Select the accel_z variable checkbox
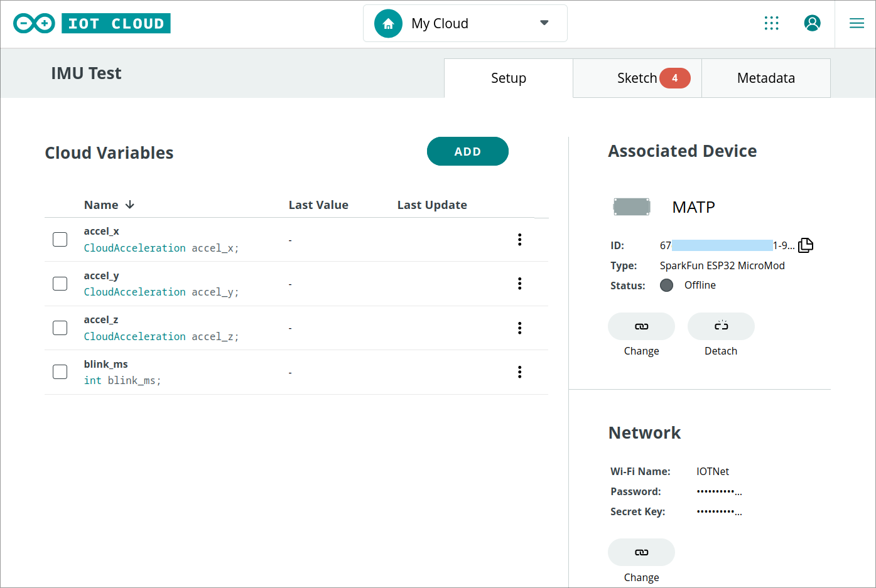 (60, 327)
